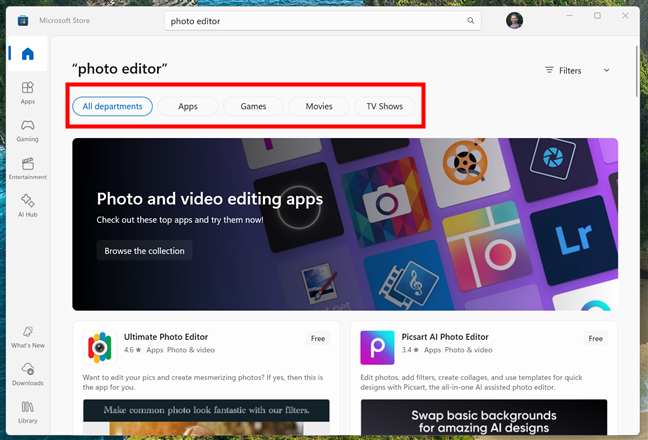The image size is (648, 440).
Task: Click the search box with 'photo editor'
Action: pos(323,21)
